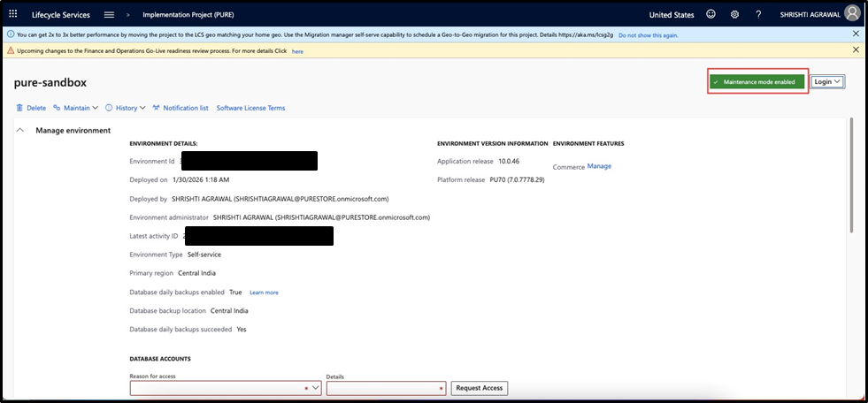Screen dimensions: 868x403
Task: Click the Delete trash can icon
Action: click(x=20, y=108)
